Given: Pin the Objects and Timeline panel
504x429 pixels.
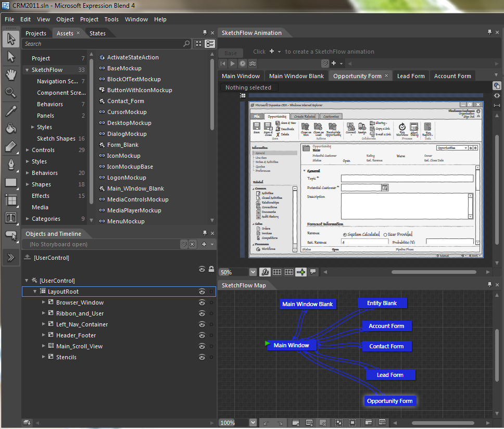Looking at the screenshot, I should pos(205,233).
